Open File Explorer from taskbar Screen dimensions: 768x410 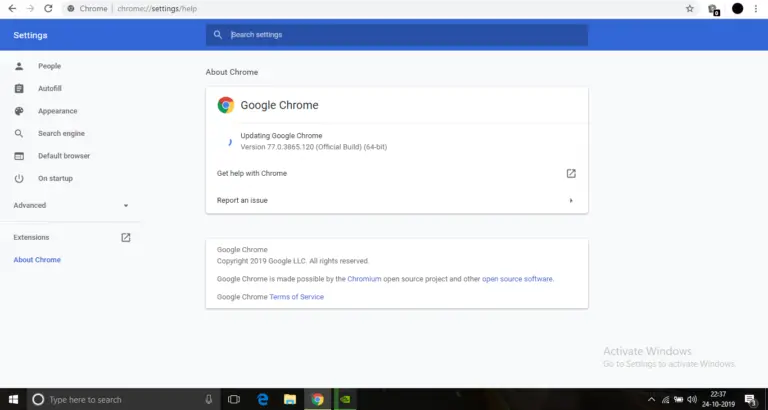(x=290, y=400)
